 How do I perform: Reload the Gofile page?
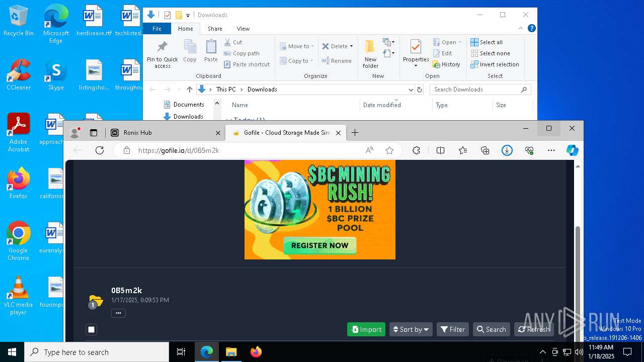coord(100,150)
